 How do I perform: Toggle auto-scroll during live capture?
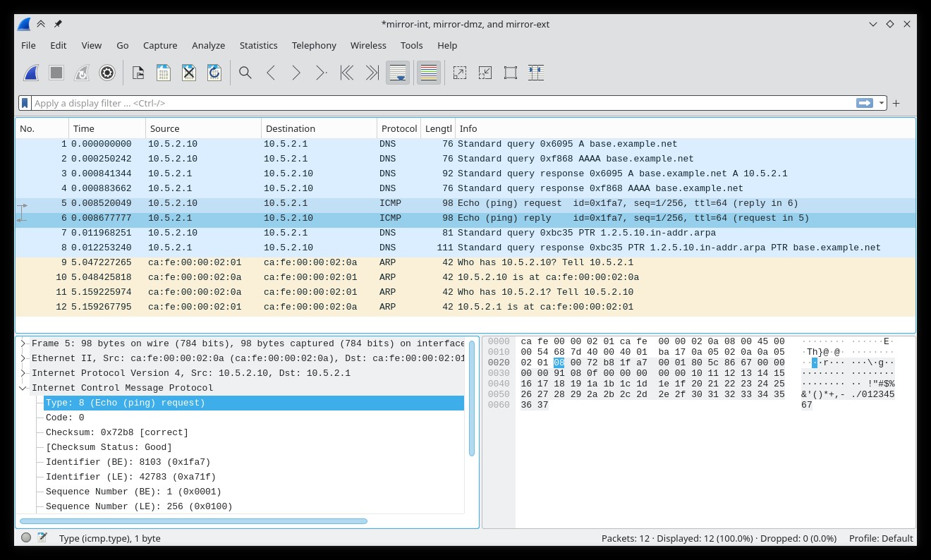click(x=398, y=73)
